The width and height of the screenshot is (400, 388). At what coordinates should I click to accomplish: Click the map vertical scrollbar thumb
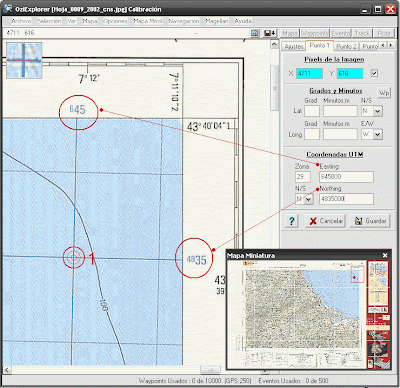click(x=274, y=87)
